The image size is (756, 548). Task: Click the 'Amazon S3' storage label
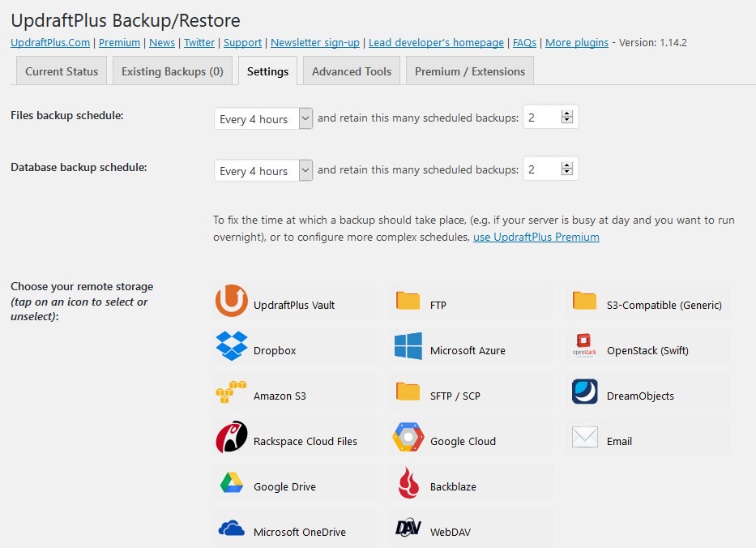point(280,396)
